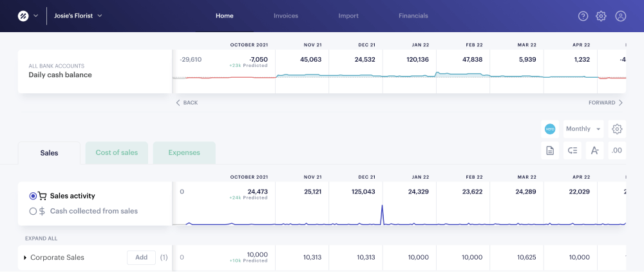The width and height of the screenshot is (644, 272).
Task: Click the Corporate Sales label
Action: (57, 258)
